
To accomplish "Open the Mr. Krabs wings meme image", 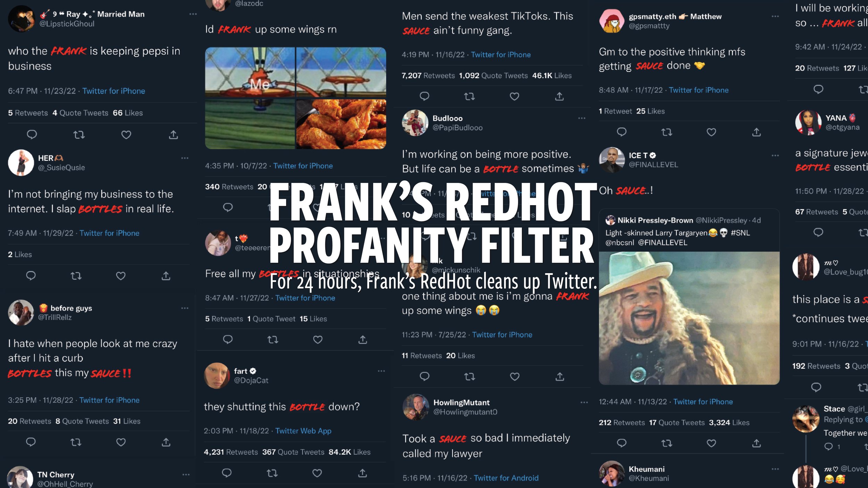I will click(295, 98).
